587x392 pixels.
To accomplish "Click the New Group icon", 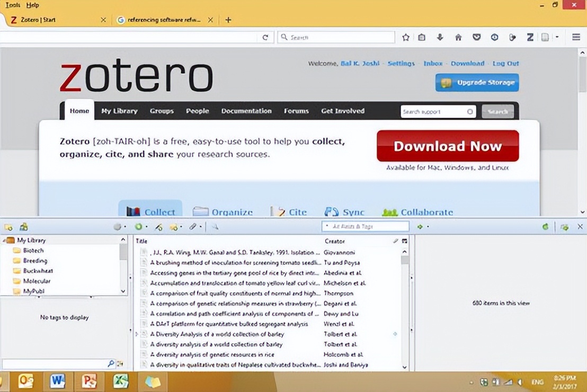I will click(x=23, y=227).
